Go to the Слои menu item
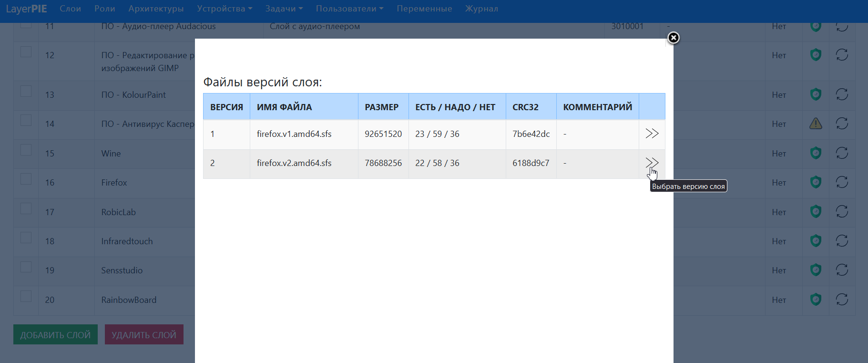This screenshot has height=363, width=868. click(x=70, y=9)
